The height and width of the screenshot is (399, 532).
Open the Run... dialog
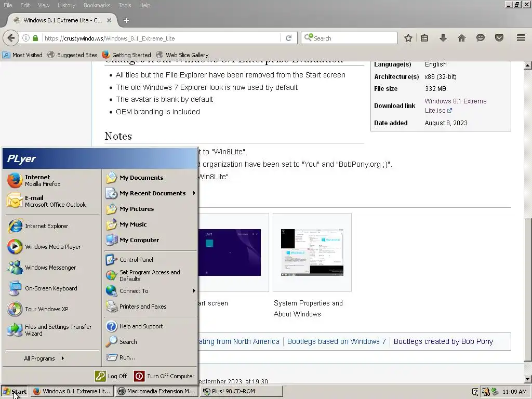point(150,357)
